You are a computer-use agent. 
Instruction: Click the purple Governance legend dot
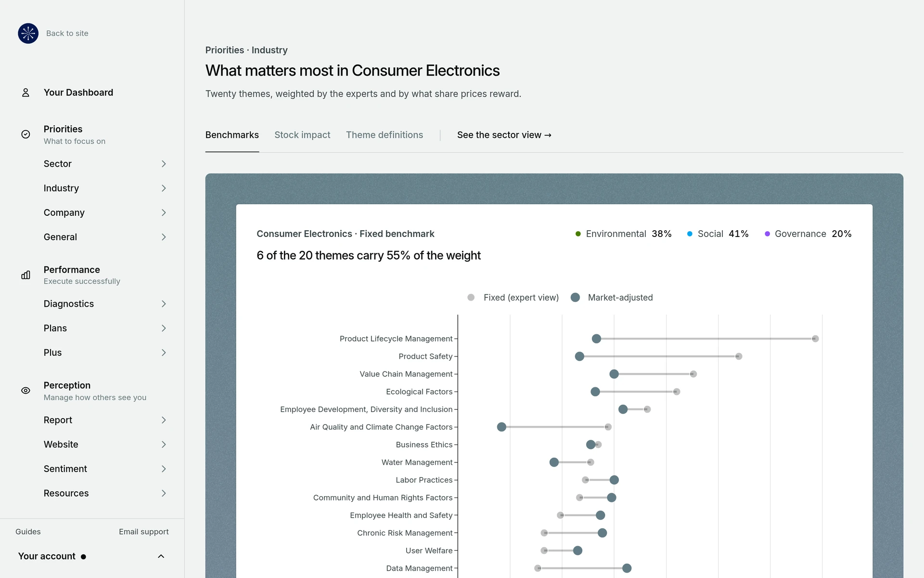[x=768, y=234]
